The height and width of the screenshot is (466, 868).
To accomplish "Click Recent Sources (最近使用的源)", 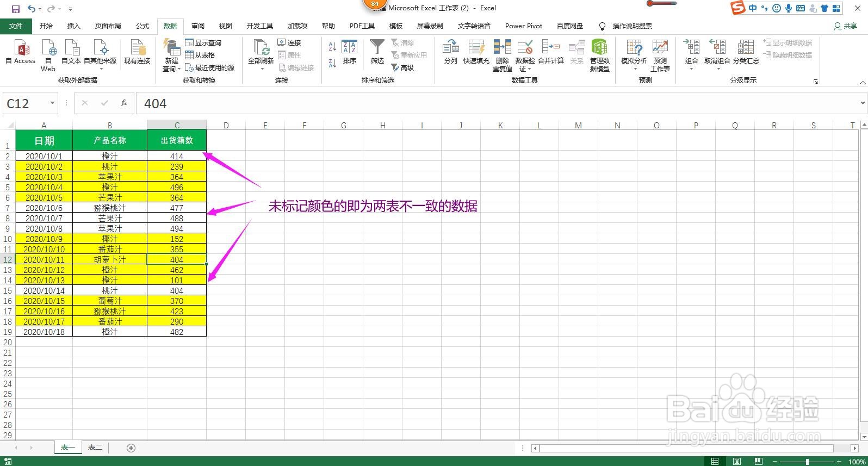I will pyautogui.click(x=210, y=67).
